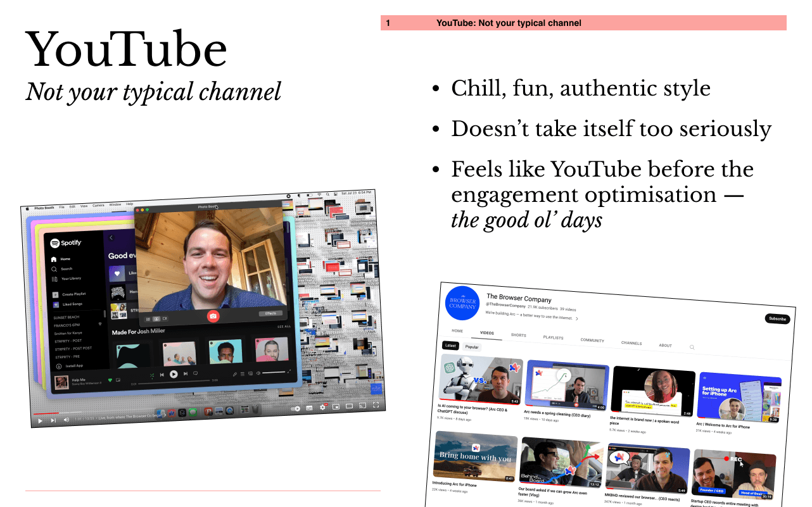Viewport: 812px width, 507px height.
Task: Switch to the CHANNELS tab
Action: (631, 343)
